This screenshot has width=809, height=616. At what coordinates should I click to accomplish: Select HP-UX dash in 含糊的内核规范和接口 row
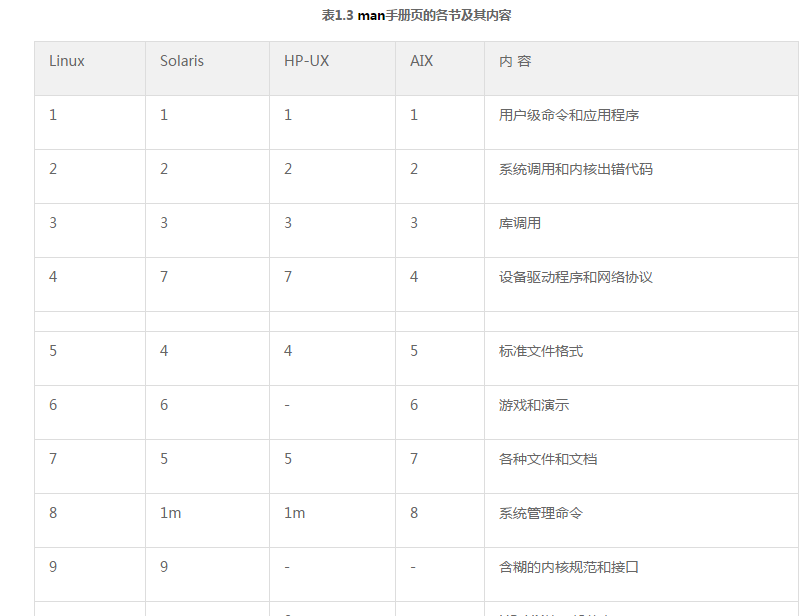click(287, 568)
